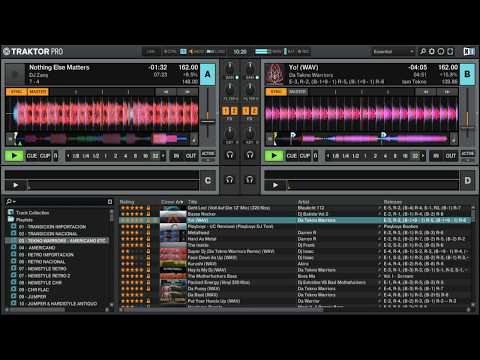Click the channel A gain knob
Viewport: 480px width, 360px height.
tap(230, 69)
